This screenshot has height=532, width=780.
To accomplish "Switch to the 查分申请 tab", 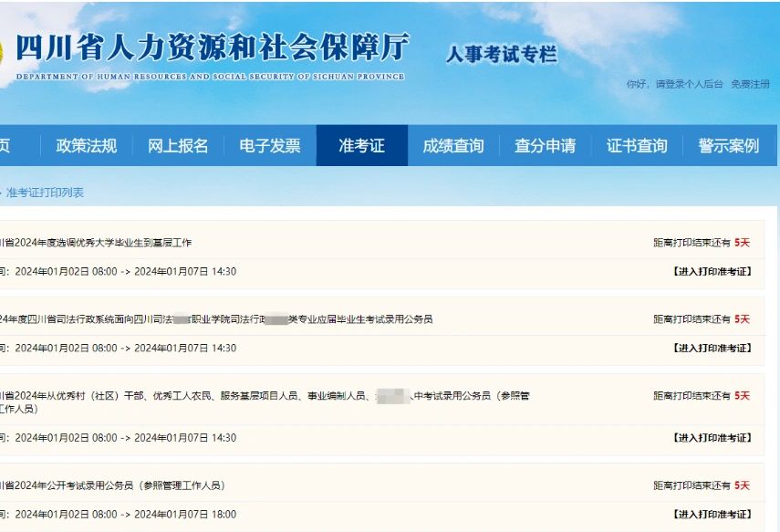I will coord(546,145).
